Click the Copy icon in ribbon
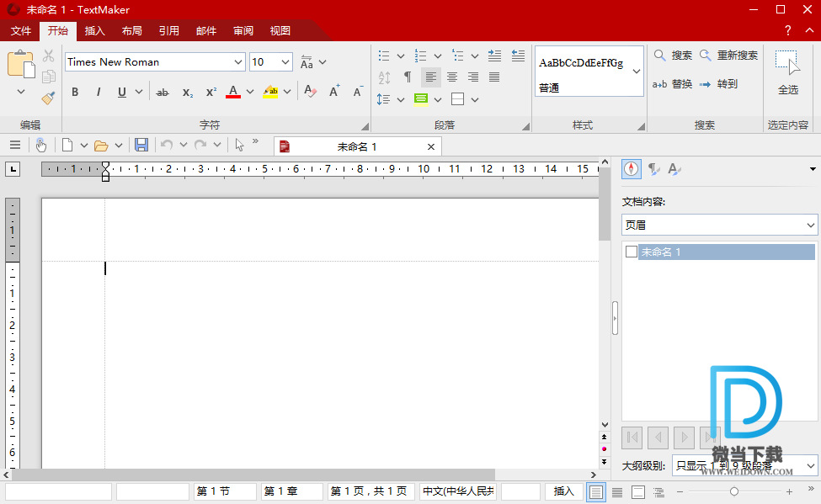 point(48,77)
